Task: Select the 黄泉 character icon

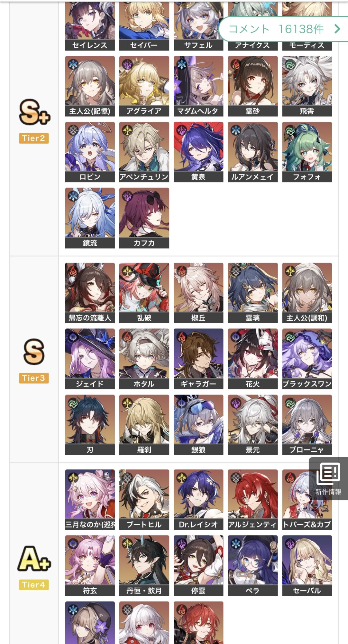Action: 198,152
